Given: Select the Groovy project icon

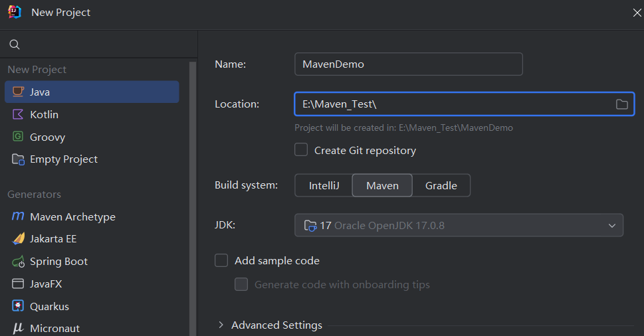Looking at the screenshot, I should tap(18, 137).
